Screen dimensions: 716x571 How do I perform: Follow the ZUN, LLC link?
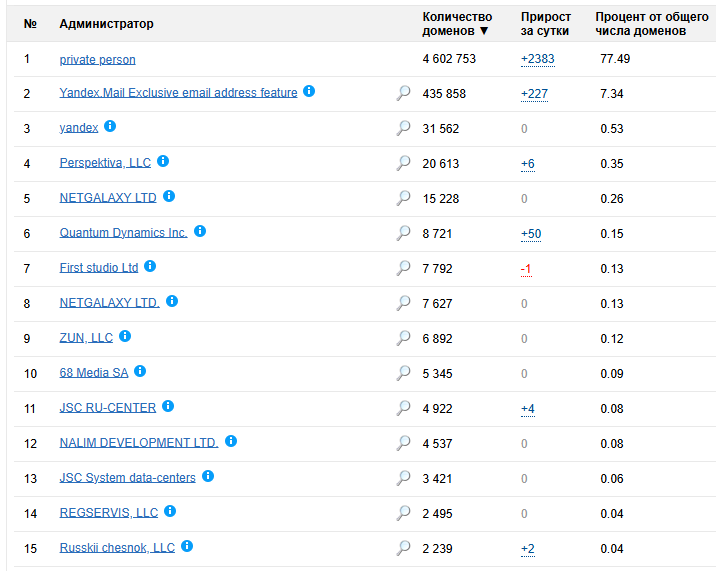(86, 338)
